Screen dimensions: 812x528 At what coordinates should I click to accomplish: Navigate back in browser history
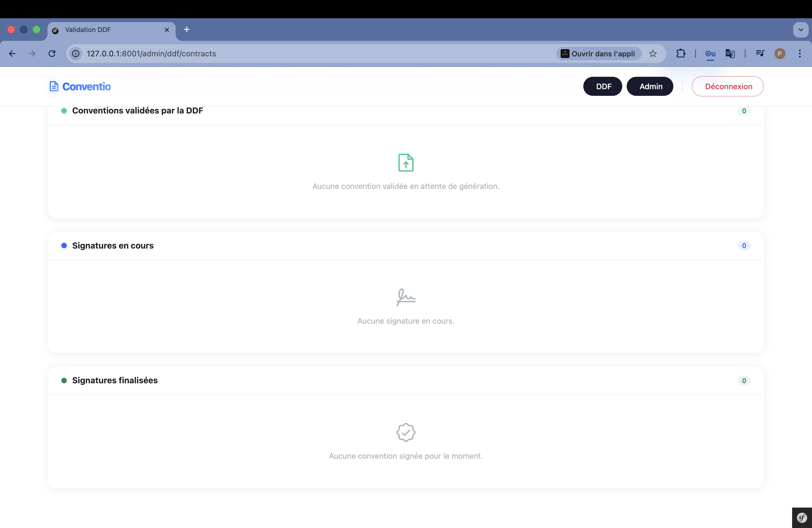[x=12, y=54]
